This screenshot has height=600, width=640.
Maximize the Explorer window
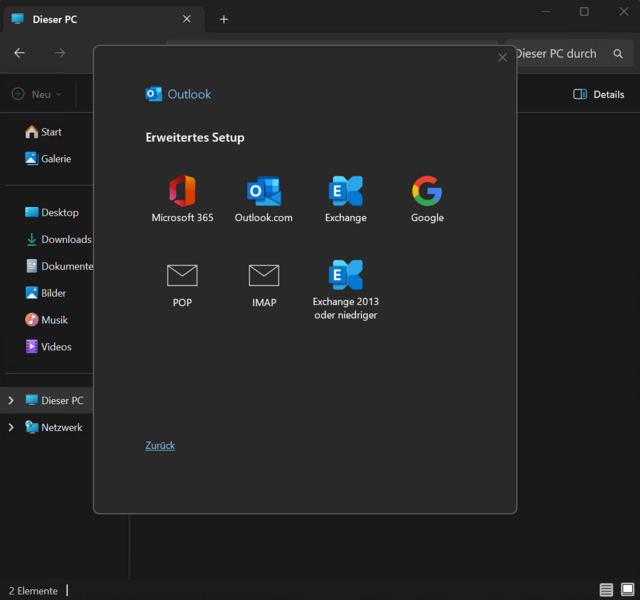(584, 12)
